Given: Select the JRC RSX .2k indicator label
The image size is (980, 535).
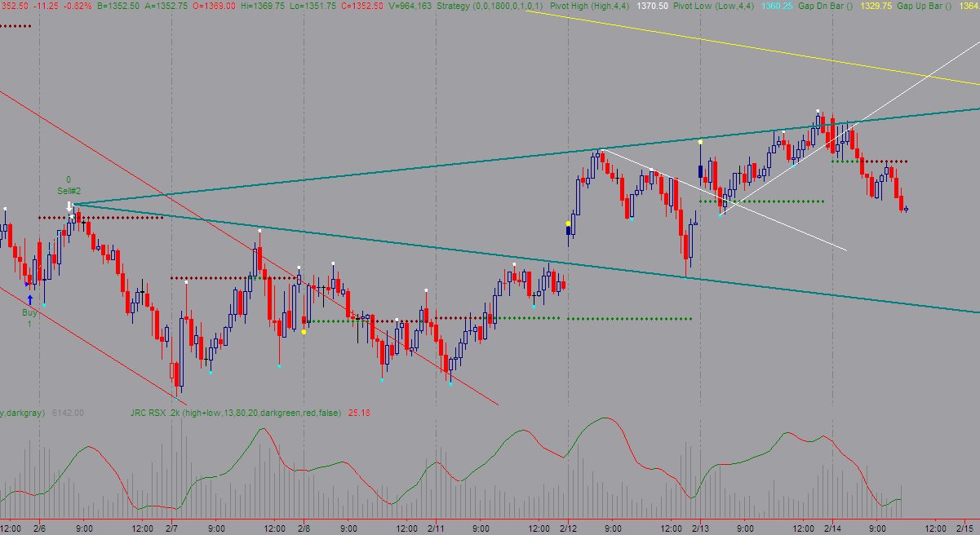Looking at the screenshot, I should 236,413.
